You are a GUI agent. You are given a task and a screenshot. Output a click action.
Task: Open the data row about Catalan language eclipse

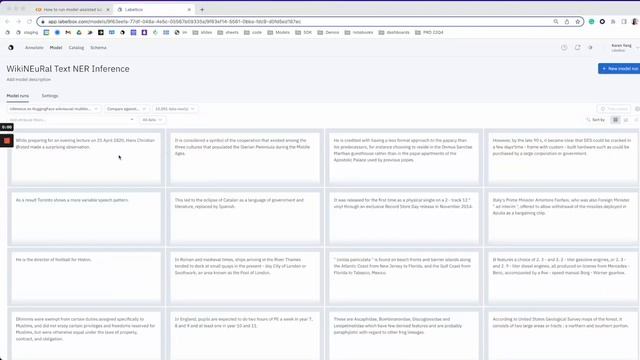click(x=245, y=217)
